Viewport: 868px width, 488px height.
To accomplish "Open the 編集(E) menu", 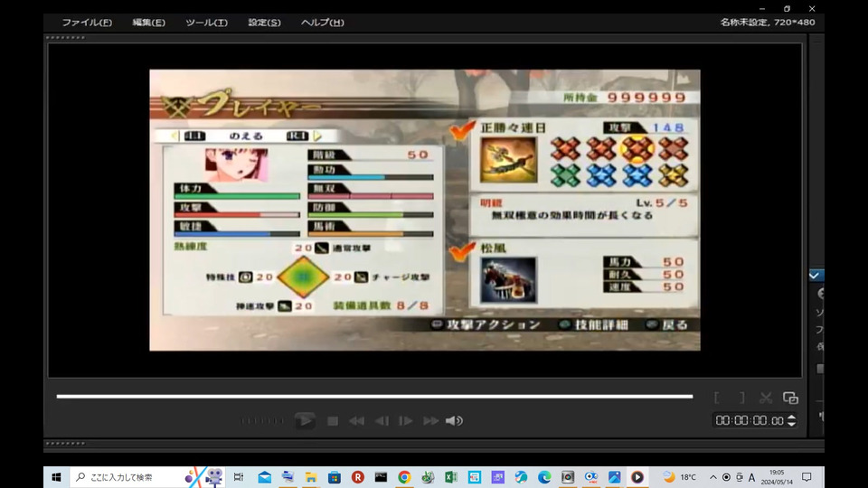I will 148,23.
